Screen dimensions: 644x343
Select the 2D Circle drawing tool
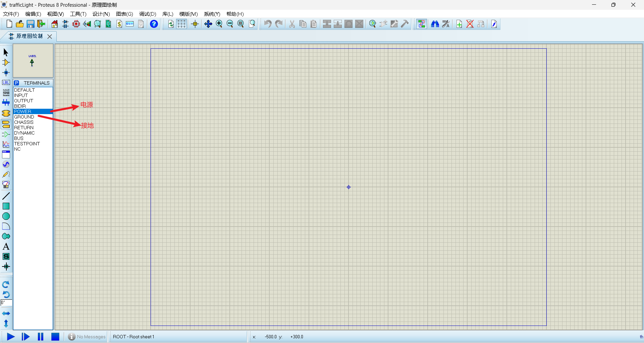[6, 216]
